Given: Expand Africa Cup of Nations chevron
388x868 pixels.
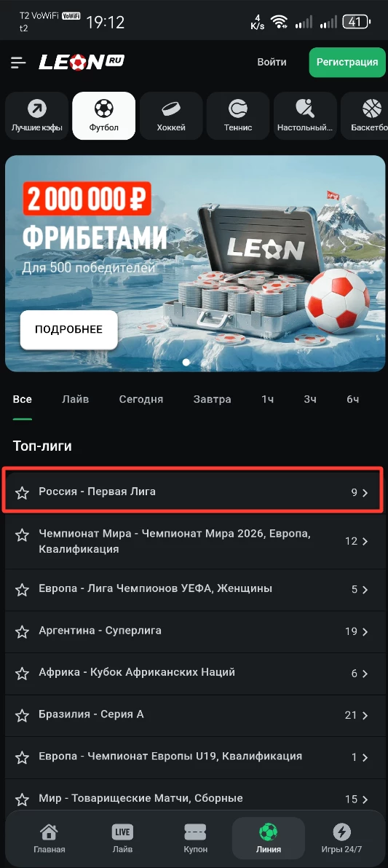Looking at the screenshot, I should pyautogui.click(x=365, y=674).
